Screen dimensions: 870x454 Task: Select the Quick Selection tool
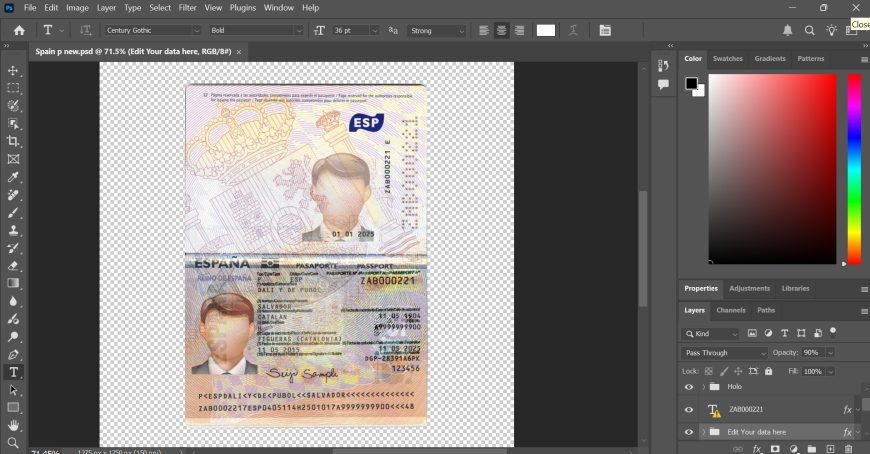[x=13, y=106]
